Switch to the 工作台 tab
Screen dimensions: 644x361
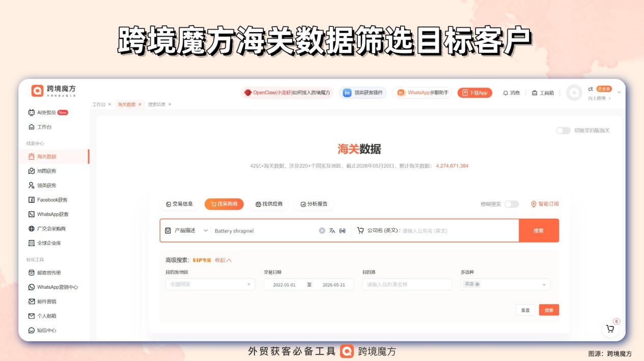tap(99, 104)
